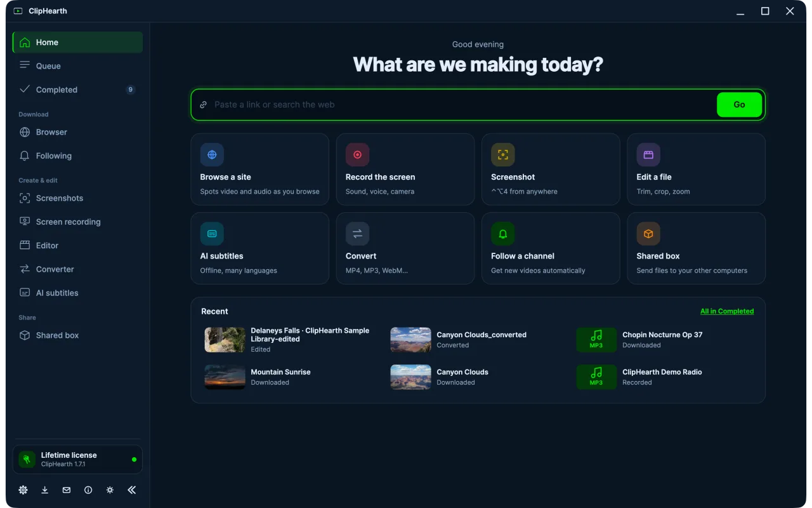Open settings via the gear icon
Screen dimensions: 812x508
[23, 490]
